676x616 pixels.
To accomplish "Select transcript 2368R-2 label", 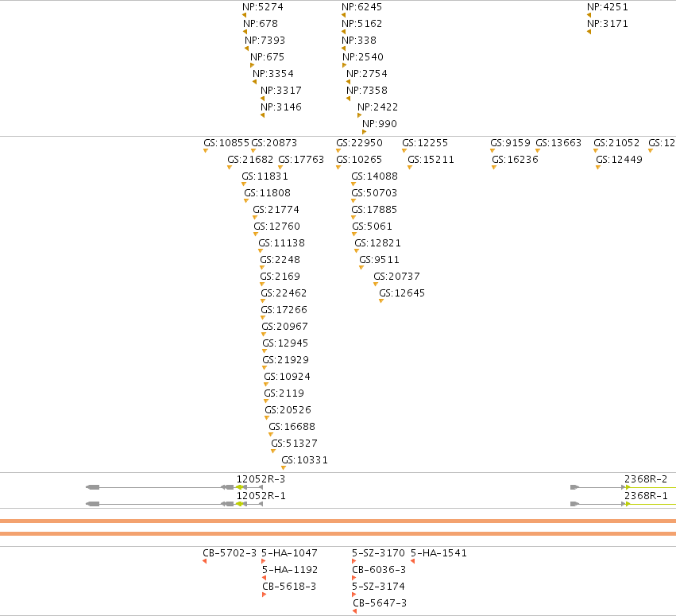I will coord(646,479).
